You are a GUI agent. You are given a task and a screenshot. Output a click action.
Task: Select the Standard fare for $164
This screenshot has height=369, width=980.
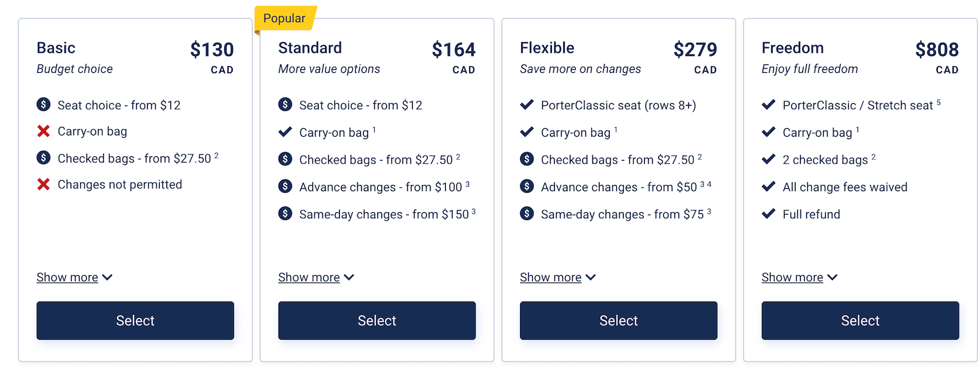377,321
